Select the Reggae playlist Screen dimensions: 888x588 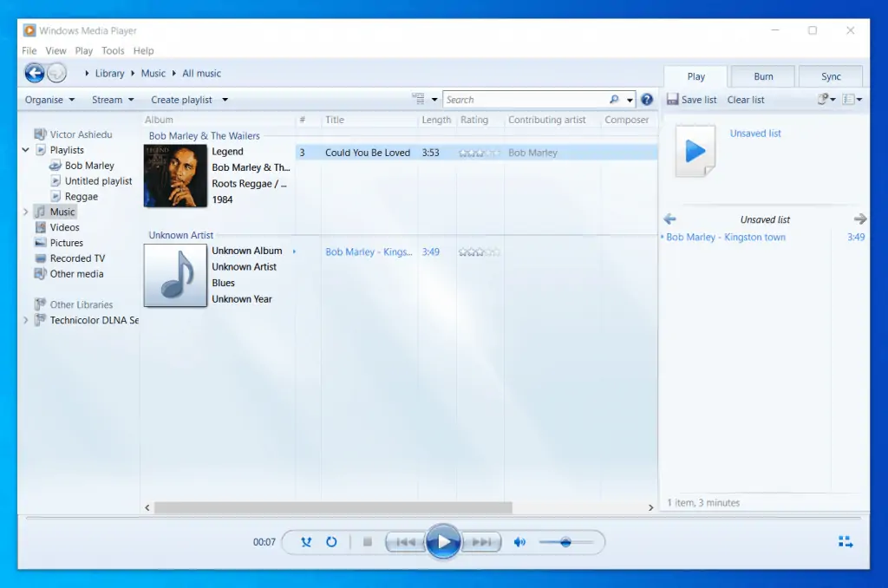pyautogui.click(x=78, y=196)
